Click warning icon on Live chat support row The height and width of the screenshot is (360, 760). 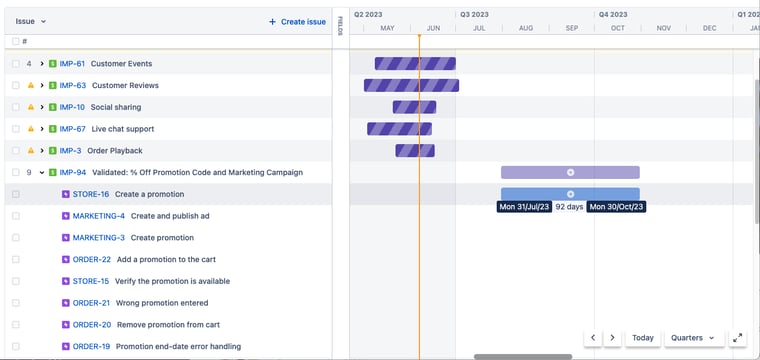coord(31,129)
